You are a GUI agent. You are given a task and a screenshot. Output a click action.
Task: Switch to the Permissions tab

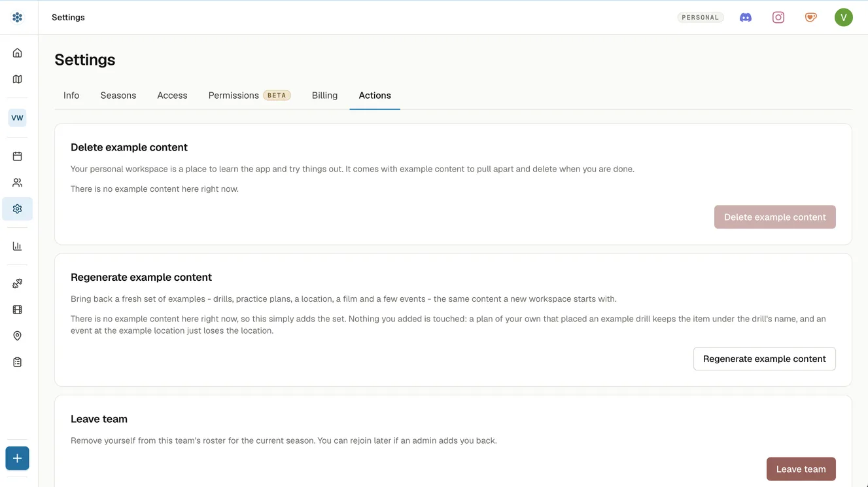(x=249, y=96)
